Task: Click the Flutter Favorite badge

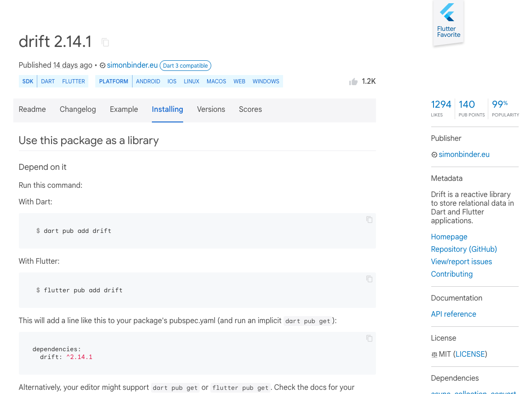Action: coord(448,23)
